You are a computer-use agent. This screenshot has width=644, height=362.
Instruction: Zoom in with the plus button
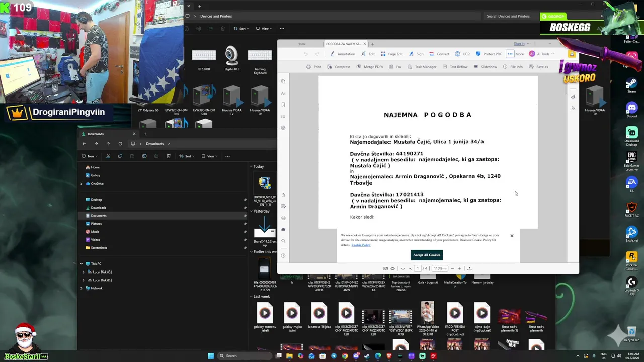click(459, 268)
